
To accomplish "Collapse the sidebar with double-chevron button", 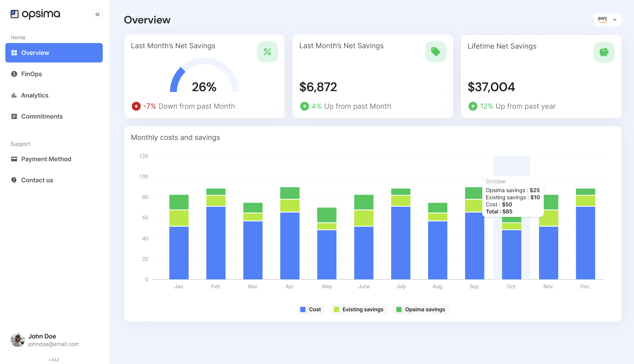I will pyautogui.click(x=97, y=14).
